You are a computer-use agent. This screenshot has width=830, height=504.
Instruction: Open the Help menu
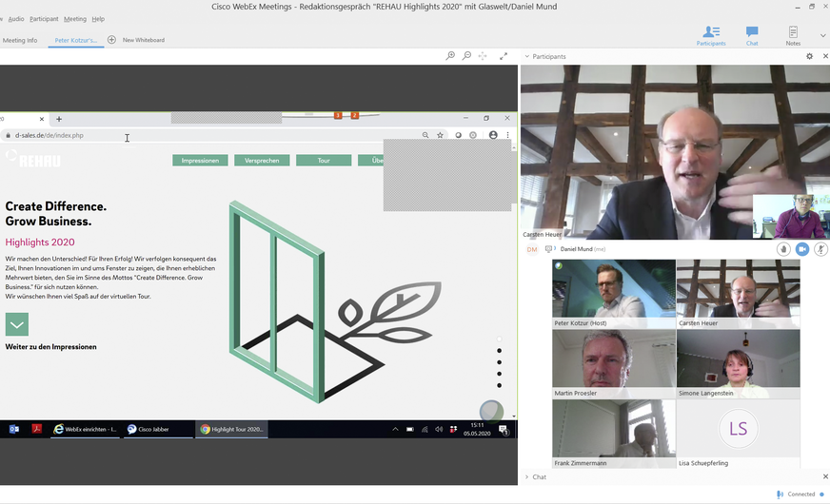coord(98,19)
